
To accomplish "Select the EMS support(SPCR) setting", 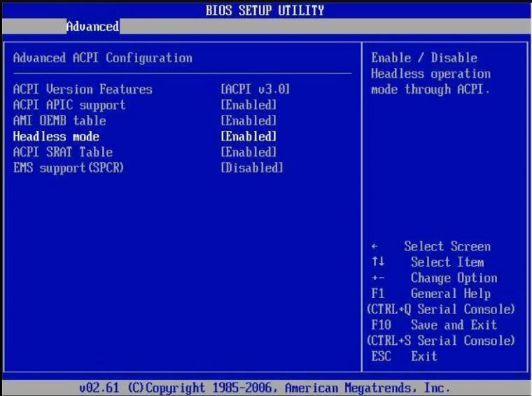I will click(69, 168).
